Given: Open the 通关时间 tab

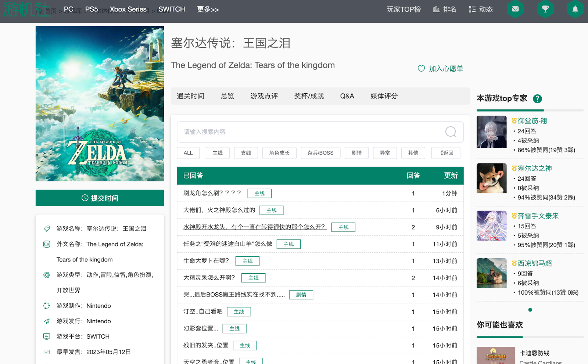Looking at the screenshot, I should [190, 96].
